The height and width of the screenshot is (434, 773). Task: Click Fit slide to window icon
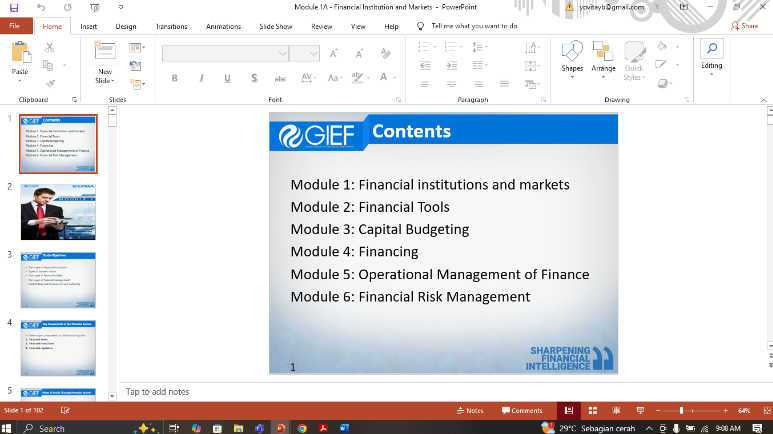tap(765, 410)
